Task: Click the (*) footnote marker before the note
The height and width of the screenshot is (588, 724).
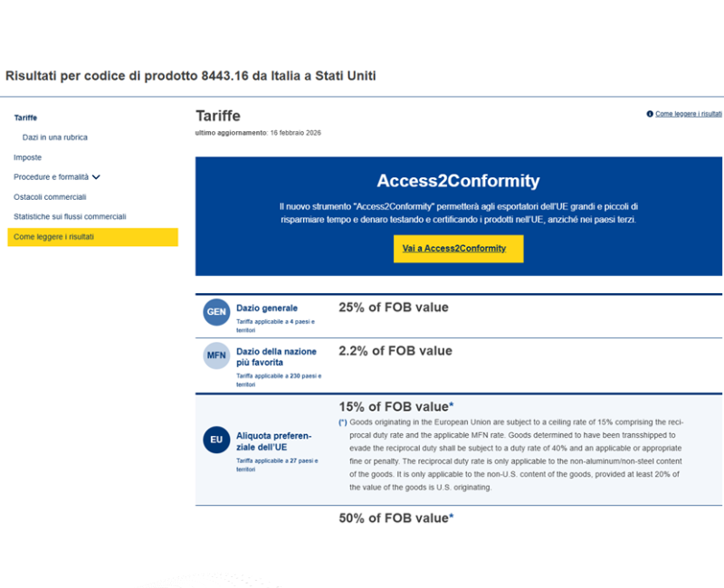Action: coord(343,422)
